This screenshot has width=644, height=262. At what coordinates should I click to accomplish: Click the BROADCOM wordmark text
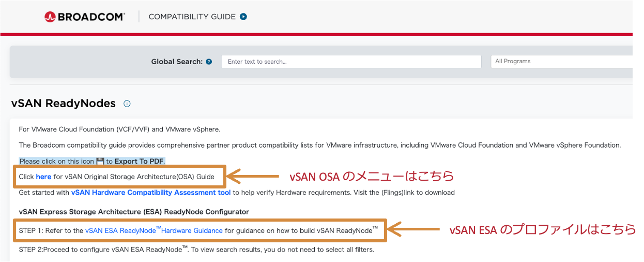(91, 17)
